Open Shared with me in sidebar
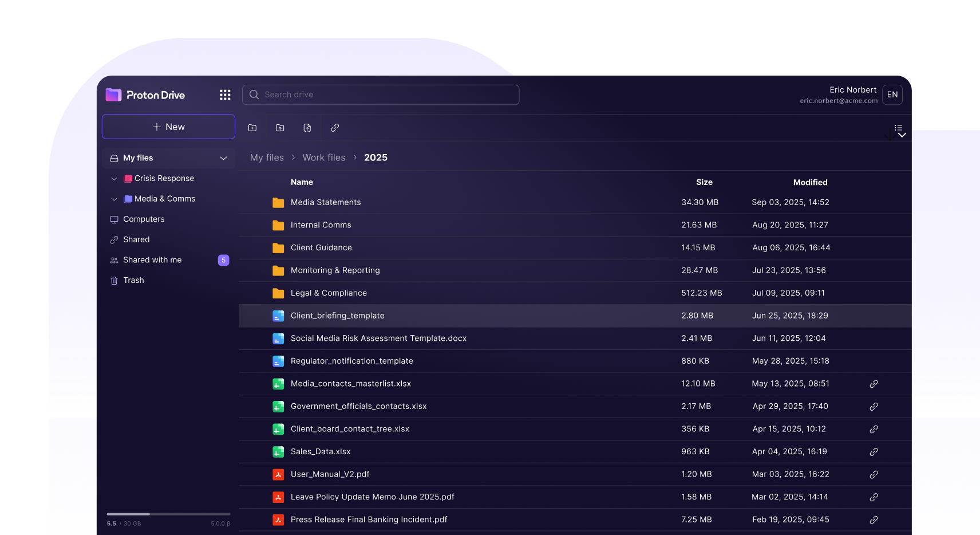 tap(152, 260)
